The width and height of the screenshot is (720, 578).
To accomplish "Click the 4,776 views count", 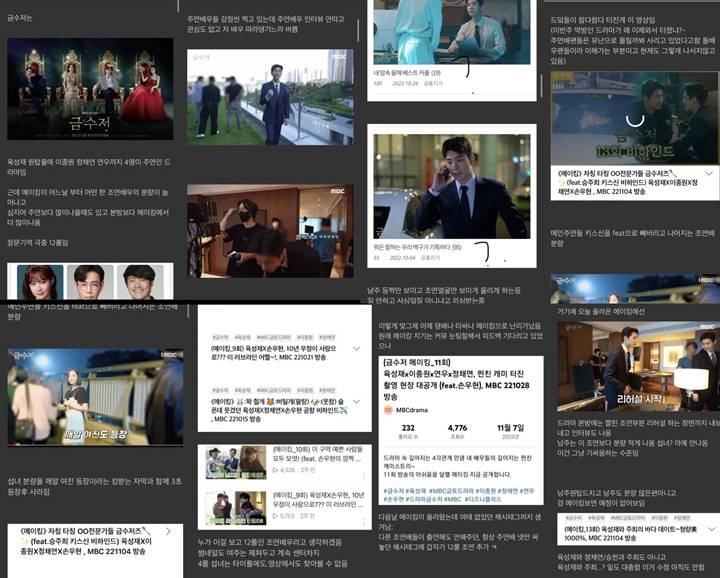I will [457, 428].
